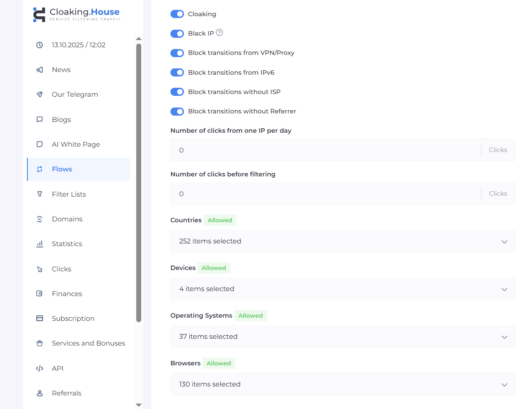Turn off Block transitions from VPN/Proxy
532x409 pixels.
point(177,53)
